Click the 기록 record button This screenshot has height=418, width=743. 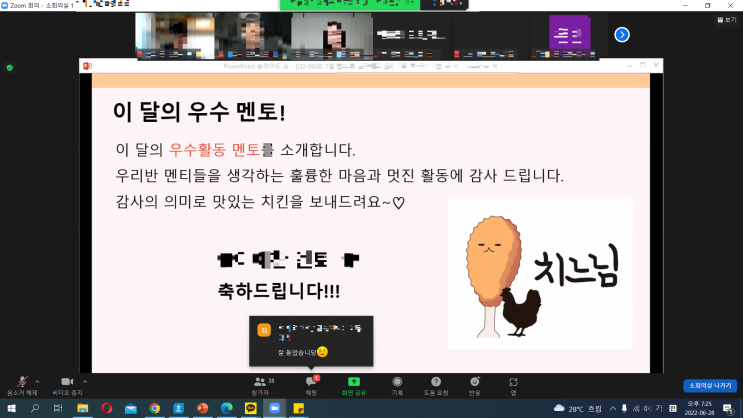(x=397, y=386)
